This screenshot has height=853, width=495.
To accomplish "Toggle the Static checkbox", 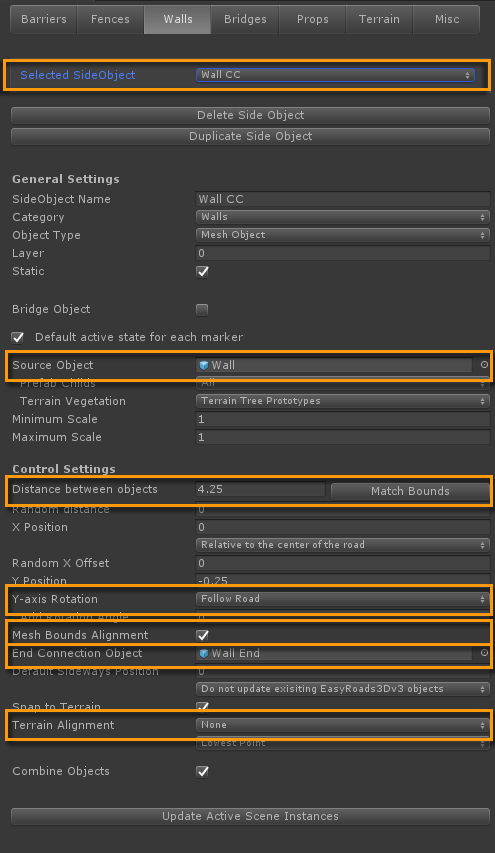I will pos(202,271).
